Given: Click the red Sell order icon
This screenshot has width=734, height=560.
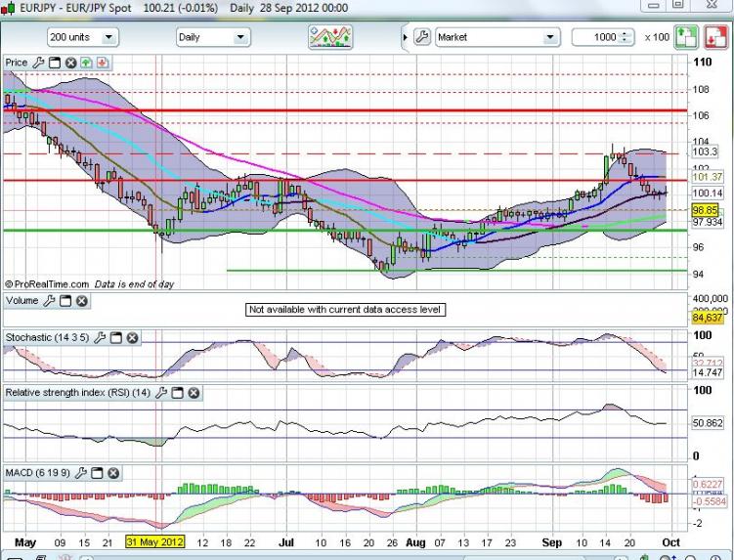Looking at the screenshot, I should pyautogui.click(x=716, y=37).
